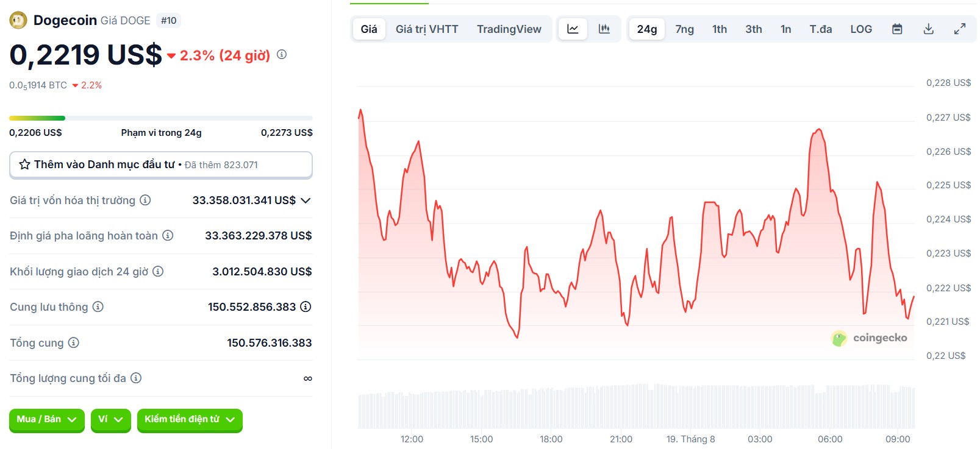Viewport: 980px width, 449px height.
Task: Switch to line chart view icon
Action: click(573, 29)
